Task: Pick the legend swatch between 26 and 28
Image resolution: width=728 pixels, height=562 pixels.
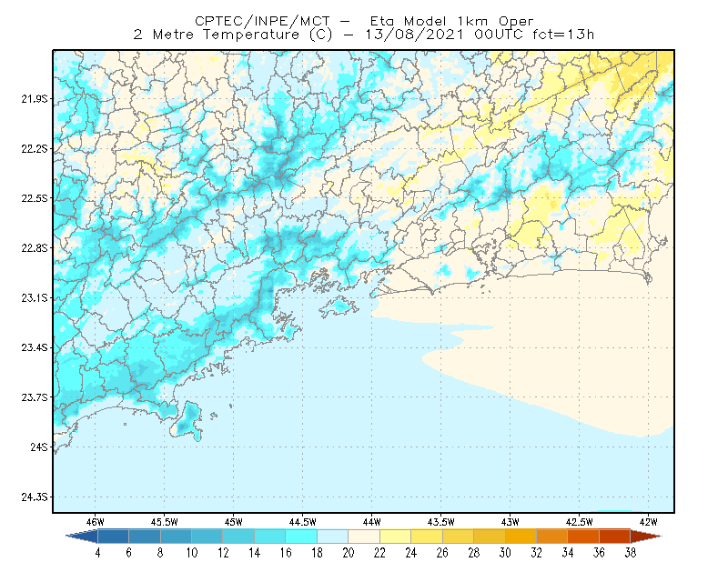Action: [x=459, y=537]
